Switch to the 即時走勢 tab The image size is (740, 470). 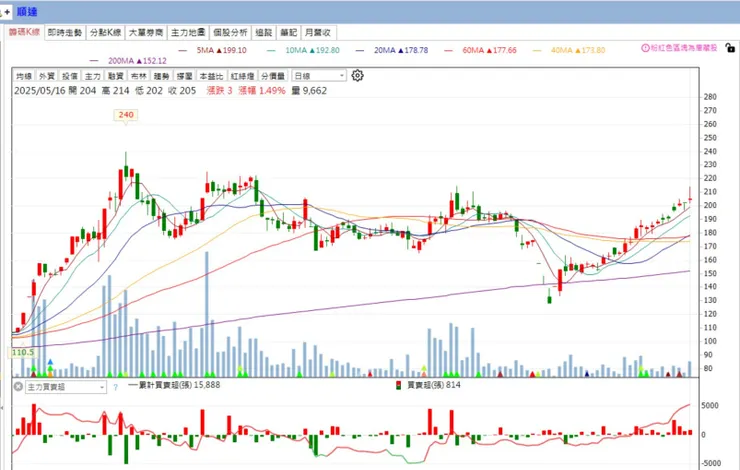(x=65, y=32)
